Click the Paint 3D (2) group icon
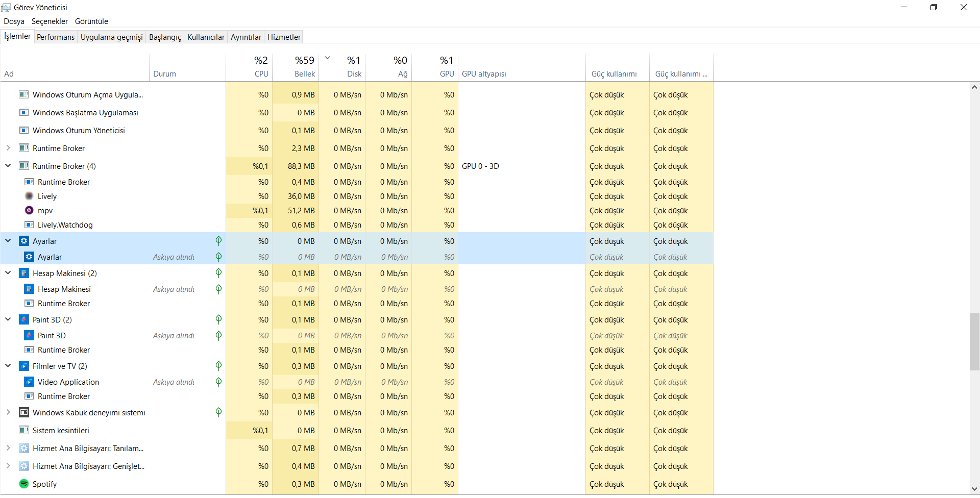980x498 pixels. click(x=24, y=319)
